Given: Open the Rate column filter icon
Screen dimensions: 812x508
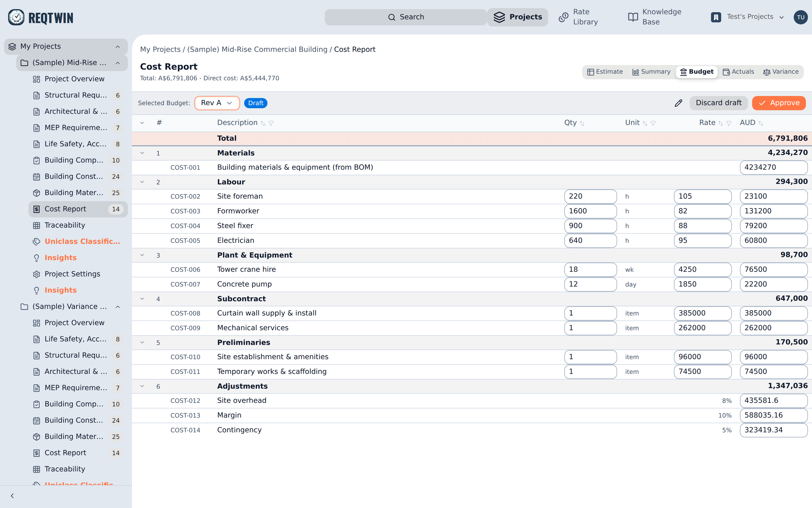Looking at the screenshot, I should [729, 123].
